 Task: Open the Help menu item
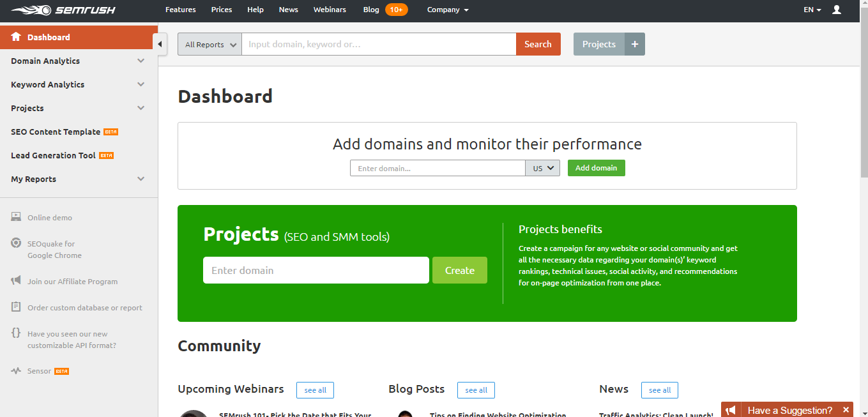[255, 10]
